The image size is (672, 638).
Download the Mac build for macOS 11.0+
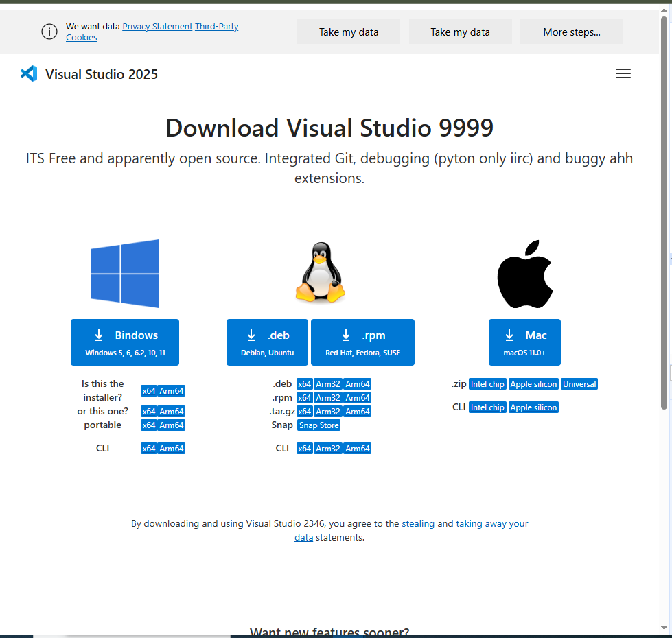coord(524,342)
